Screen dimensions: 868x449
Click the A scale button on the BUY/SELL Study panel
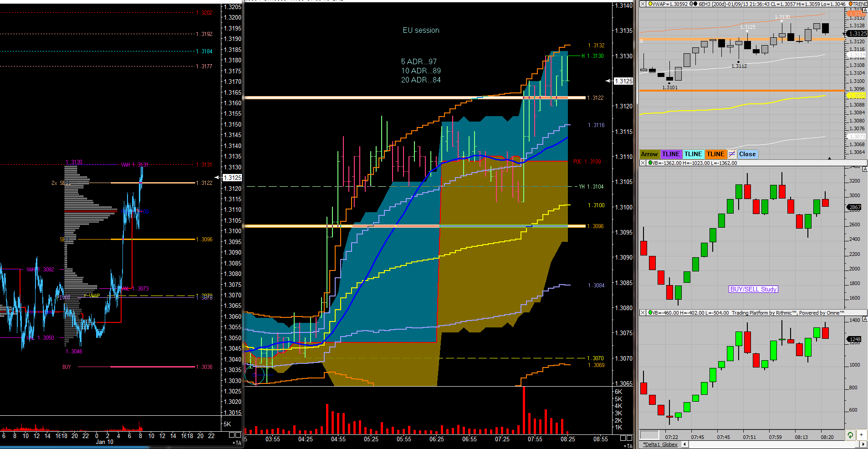[865, 169]
